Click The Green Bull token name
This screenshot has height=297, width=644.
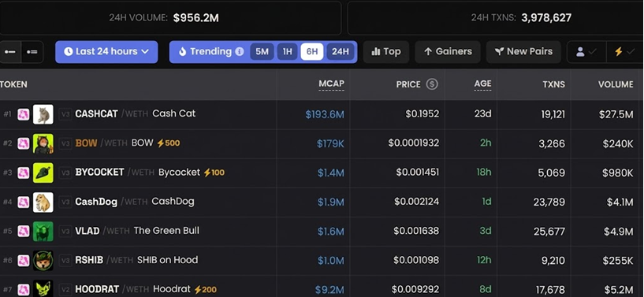tap(166, 231)
